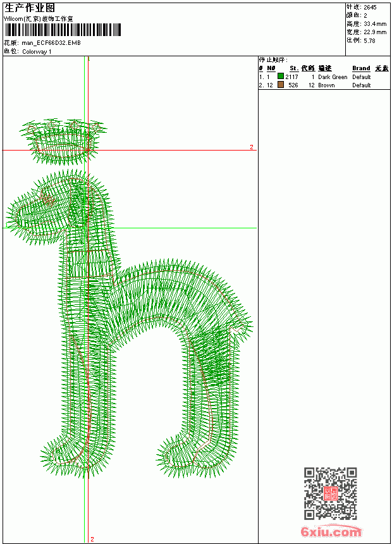This screenshot has width=392, height=544.
Task: Click the stitch count value 2645
Action: click(x=370, y=8)
